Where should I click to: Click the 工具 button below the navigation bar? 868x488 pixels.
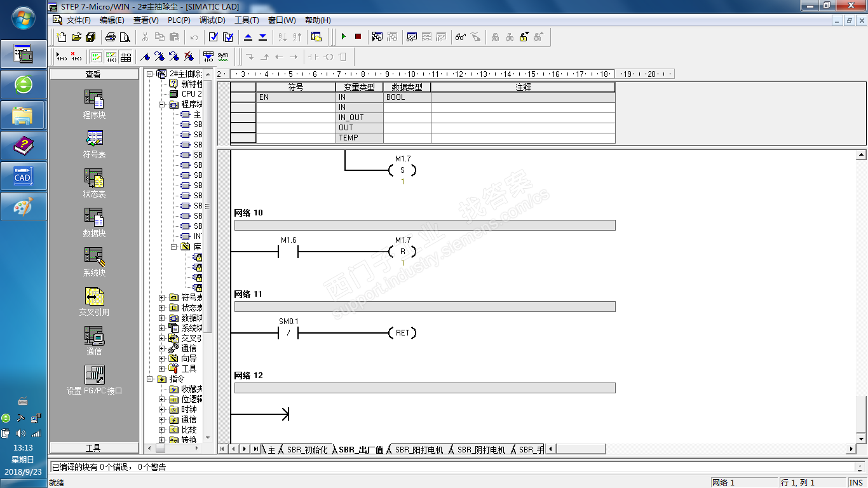pos(93,448)
